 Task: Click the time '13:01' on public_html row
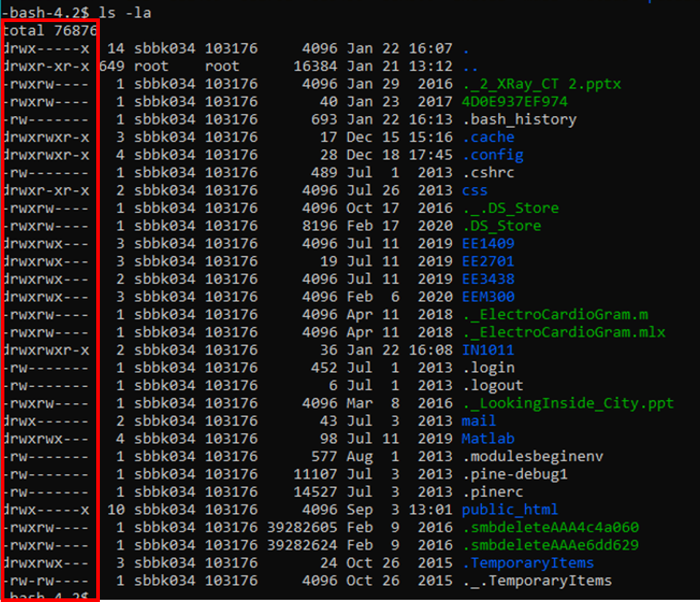coord(430,509)
